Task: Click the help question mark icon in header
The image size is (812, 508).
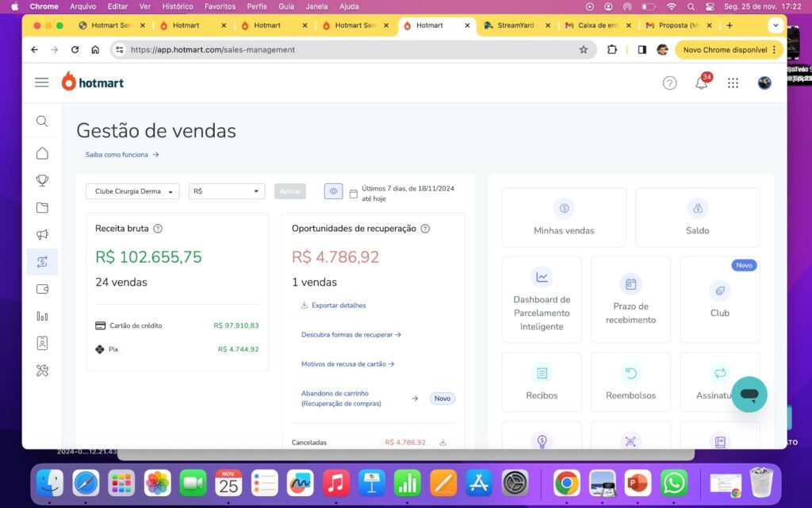Action: (x=670, y=83)
